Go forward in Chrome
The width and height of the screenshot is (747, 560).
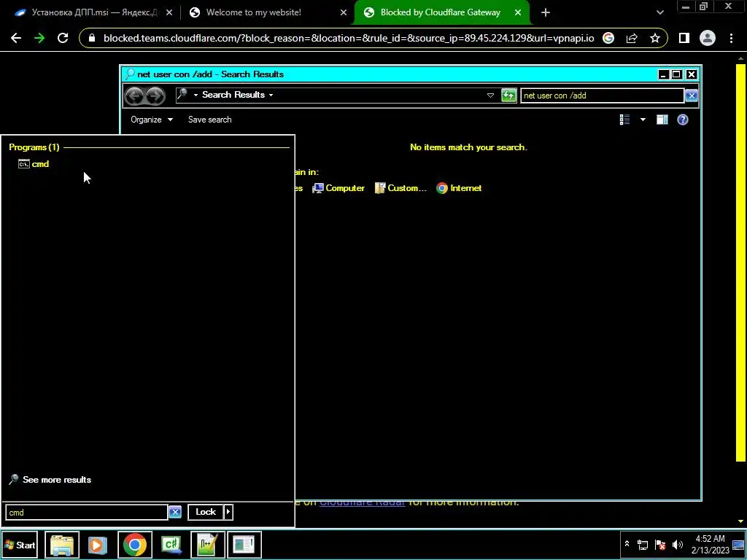[x=39, y=38]
